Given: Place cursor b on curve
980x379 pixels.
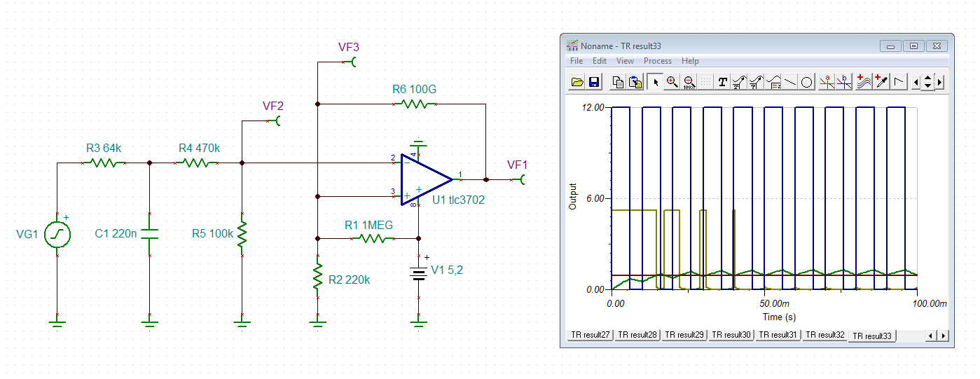Looking at the screenshot, I should click(844, 82).
